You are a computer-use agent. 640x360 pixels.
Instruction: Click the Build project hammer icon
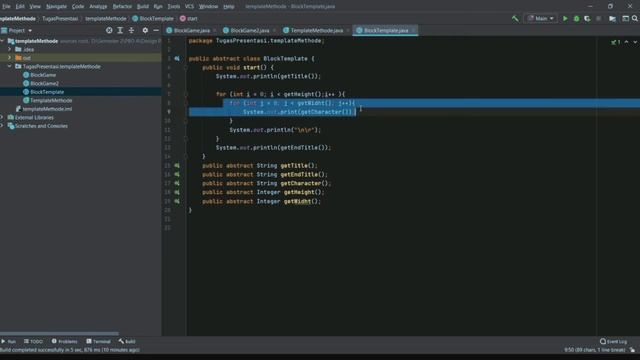tap(515, 18)
